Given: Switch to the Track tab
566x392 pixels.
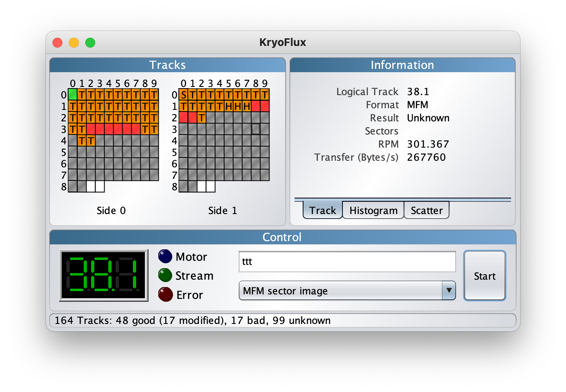Looking at the screenshot, I should 322,210.
